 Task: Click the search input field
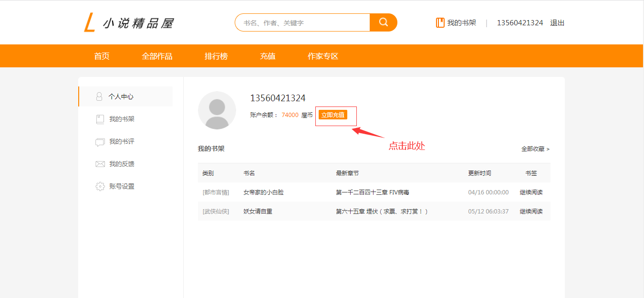[x=302, y=22]
